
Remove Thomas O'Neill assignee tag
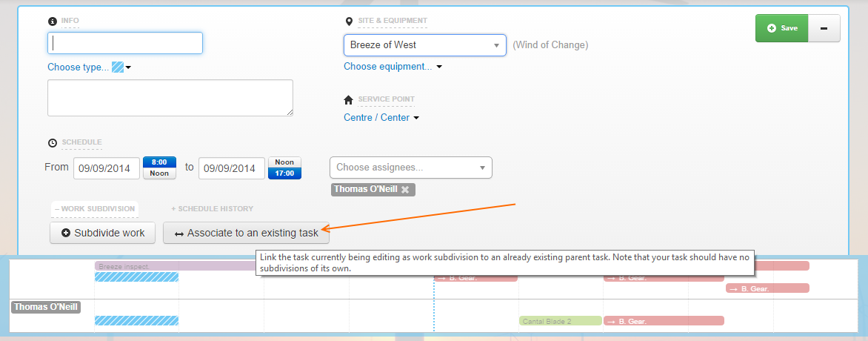coord(405,189)
